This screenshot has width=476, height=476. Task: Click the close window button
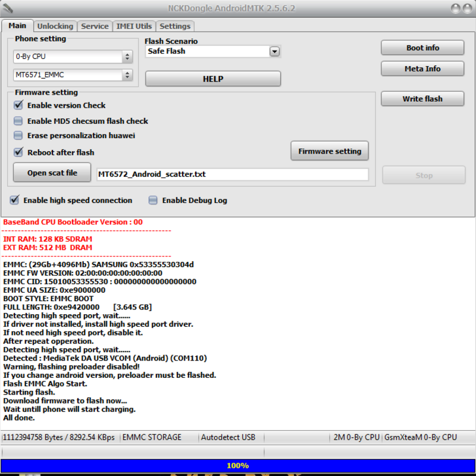click(468, 8)
